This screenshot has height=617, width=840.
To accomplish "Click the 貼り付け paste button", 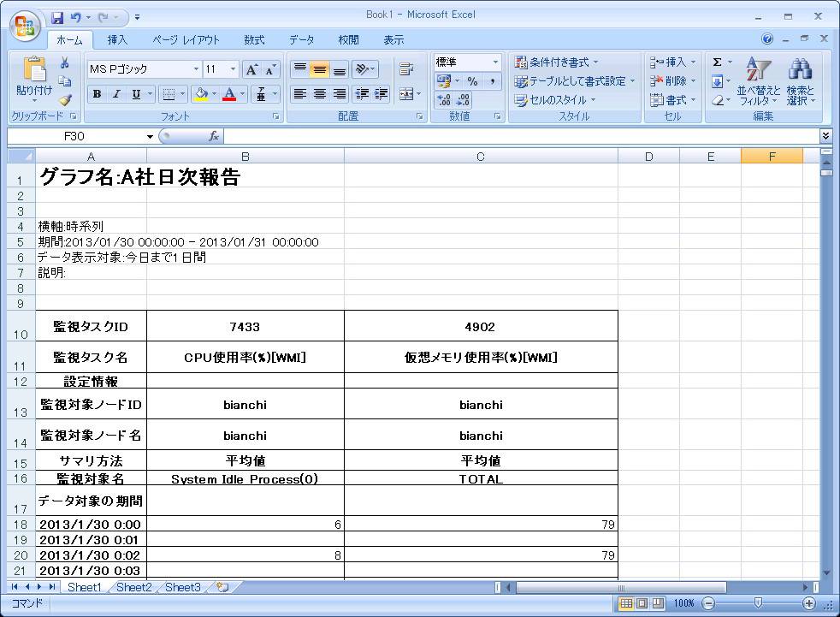I will pyautogui.click(x=34, y=80).
